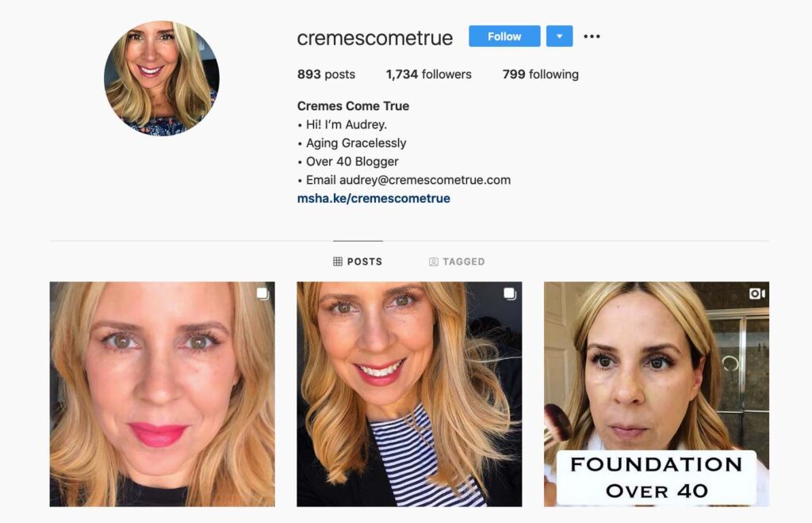Open the pink lipstick close-up post
812x523 pixels.
tap(162, 394)
